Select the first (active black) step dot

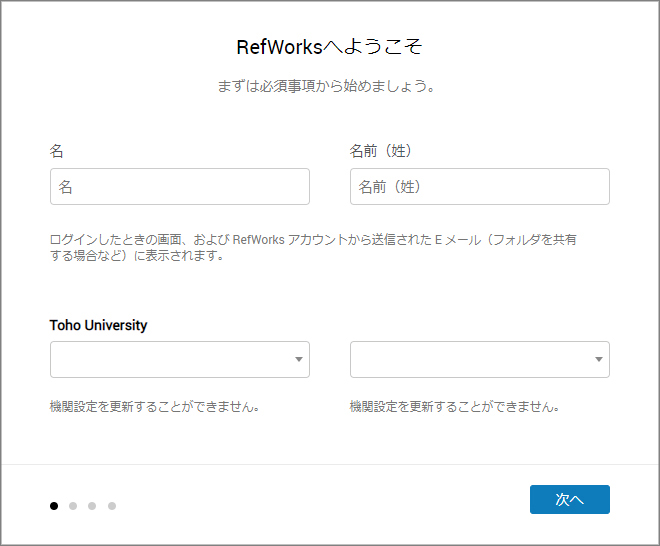tap(54, 506)
